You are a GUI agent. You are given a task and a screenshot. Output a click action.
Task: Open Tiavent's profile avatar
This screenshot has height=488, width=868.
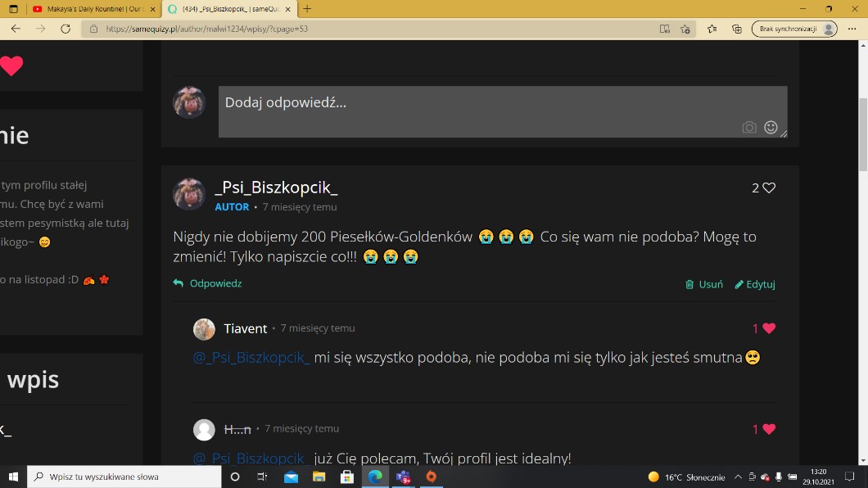pyautogui.click(x=204, y=328)
